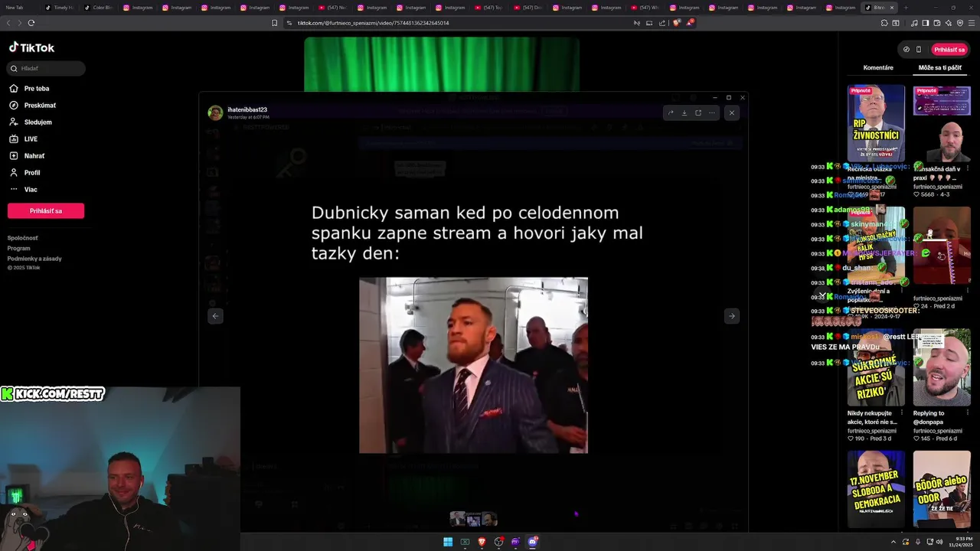Open the TikTok logo home link
Viewport: 980px width, 551px height.
point(32,47)
